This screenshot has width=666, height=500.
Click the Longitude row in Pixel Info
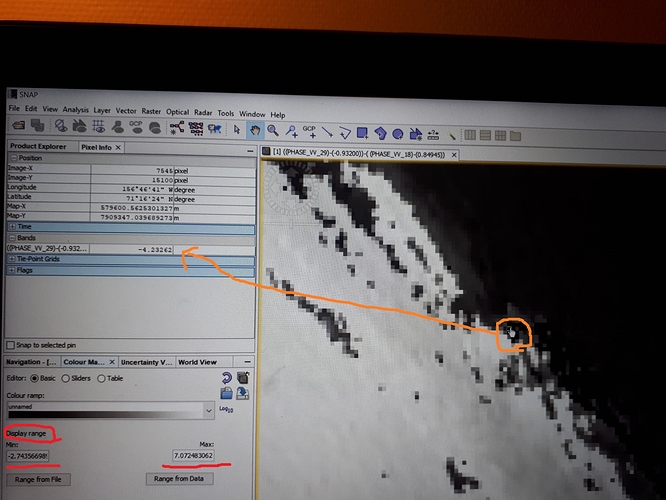click(x=131, y=188)
